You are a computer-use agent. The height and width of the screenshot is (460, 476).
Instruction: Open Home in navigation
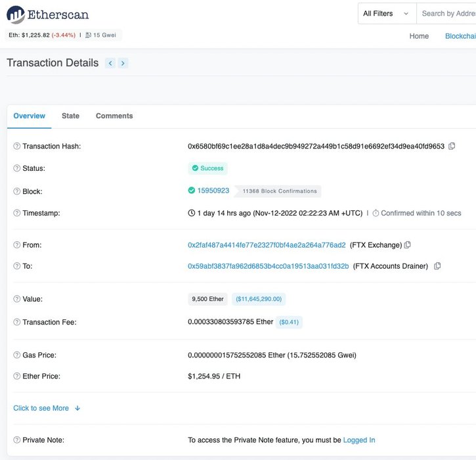[x=419, y=36]
